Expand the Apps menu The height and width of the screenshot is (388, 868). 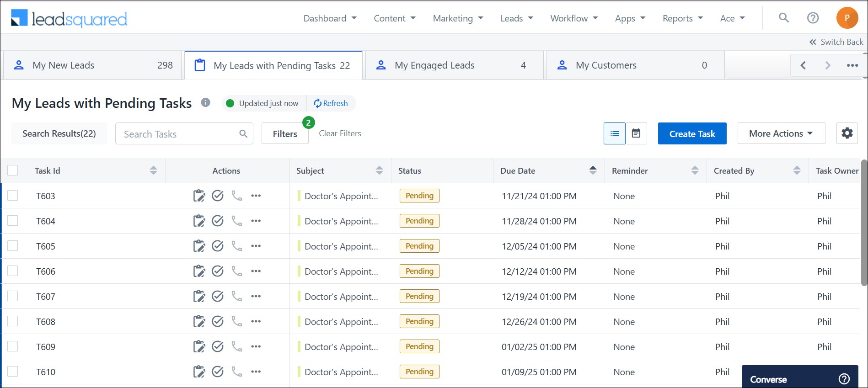[x=630, y=18]
